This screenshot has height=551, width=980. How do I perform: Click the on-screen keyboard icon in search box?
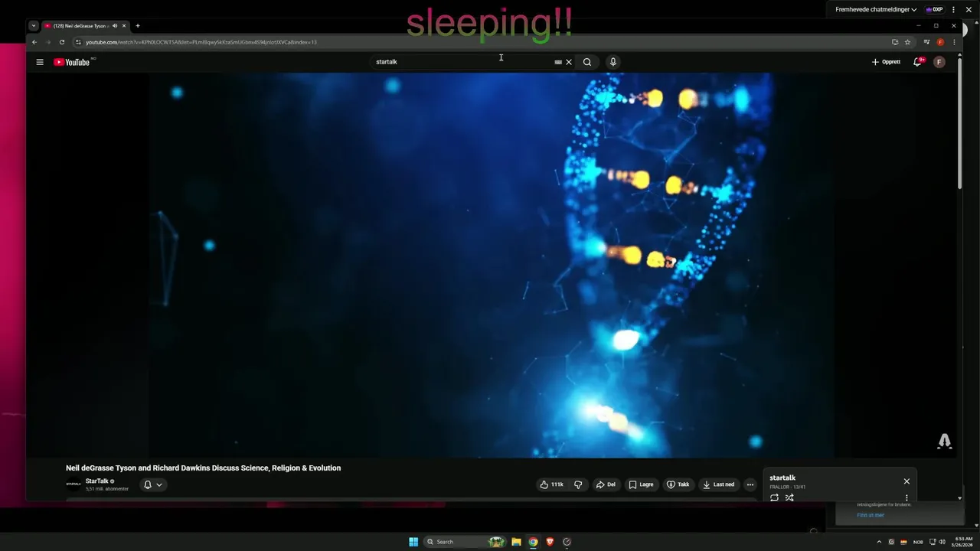pos(558,62)
